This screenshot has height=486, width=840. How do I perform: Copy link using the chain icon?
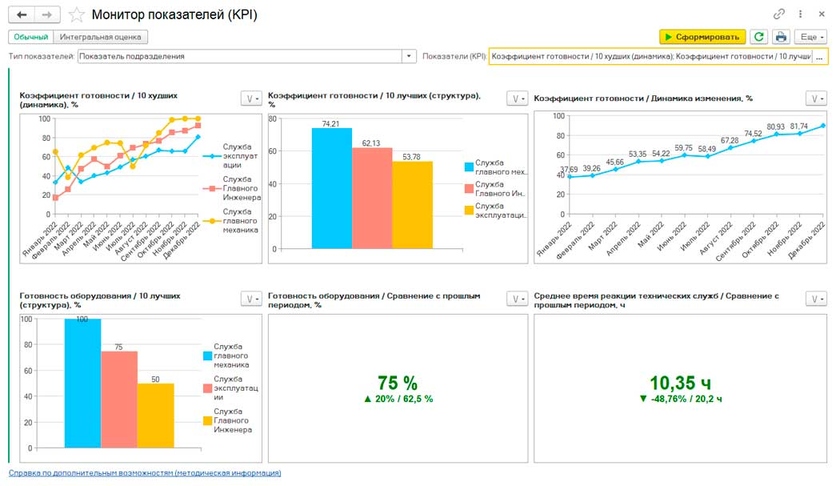click(779, 15)
